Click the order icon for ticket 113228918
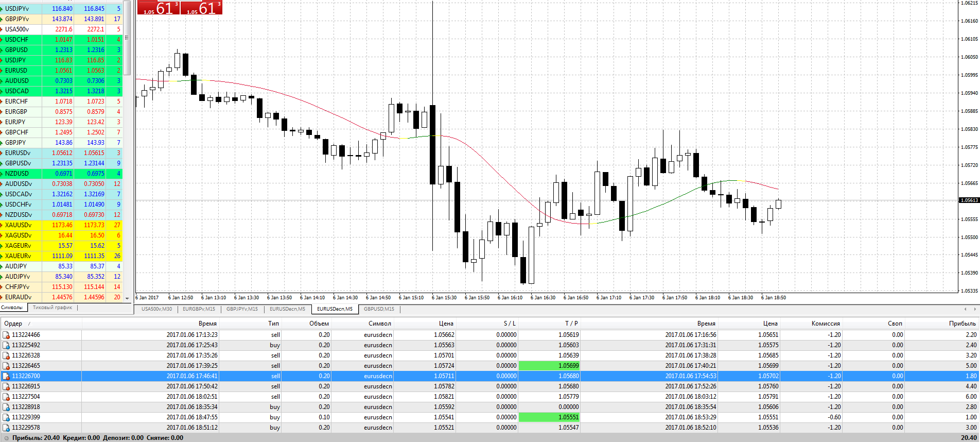This screenshot has height=442, width=980. pos(6,407)
